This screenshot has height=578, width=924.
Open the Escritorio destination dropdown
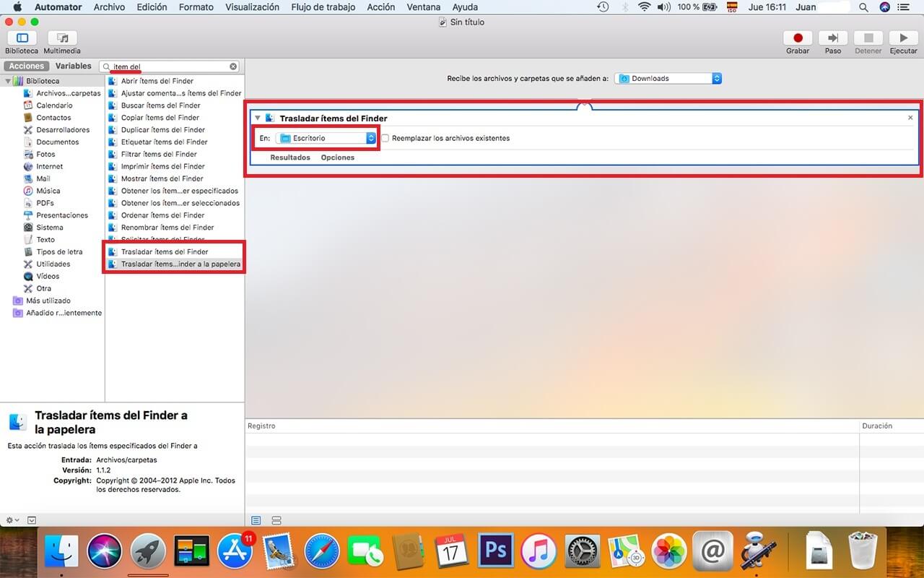click(x=327, y=138)
